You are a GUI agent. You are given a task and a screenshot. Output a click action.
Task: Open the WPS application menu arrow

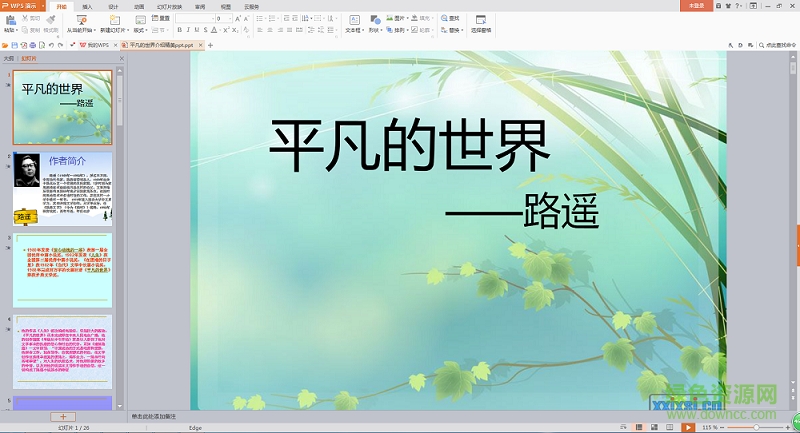point(42,6)
